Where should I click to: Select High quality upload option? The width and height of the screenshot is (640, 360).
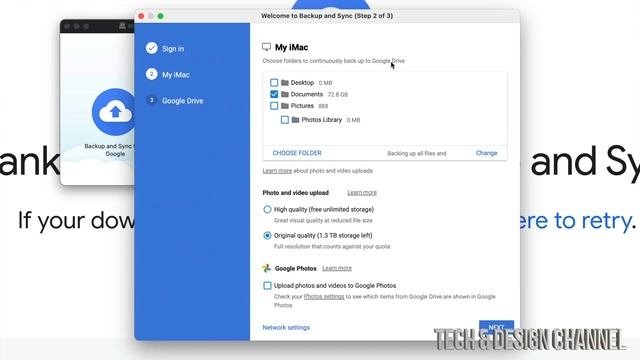[267, 209]
